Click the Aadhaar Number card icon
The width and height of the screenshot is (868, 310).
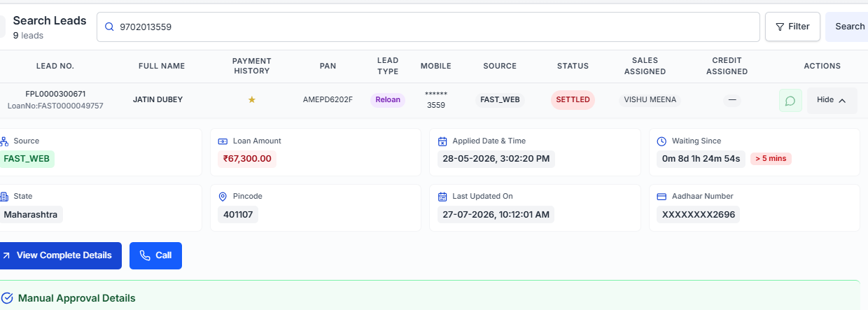click(661, 196)
